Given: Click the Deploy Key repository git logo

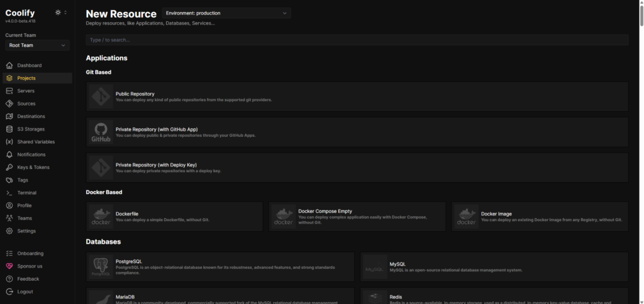Looking at the screenshot, I should tap(101, 167).
